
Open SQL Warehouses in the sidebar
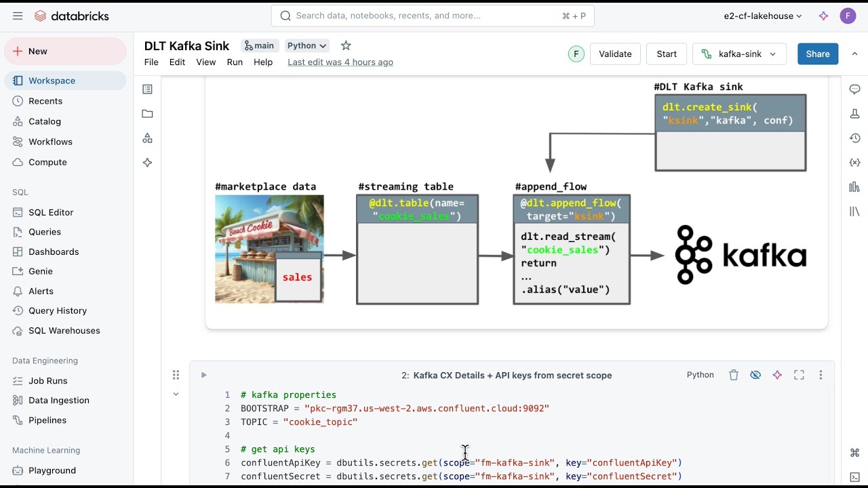tap(66, 331)
